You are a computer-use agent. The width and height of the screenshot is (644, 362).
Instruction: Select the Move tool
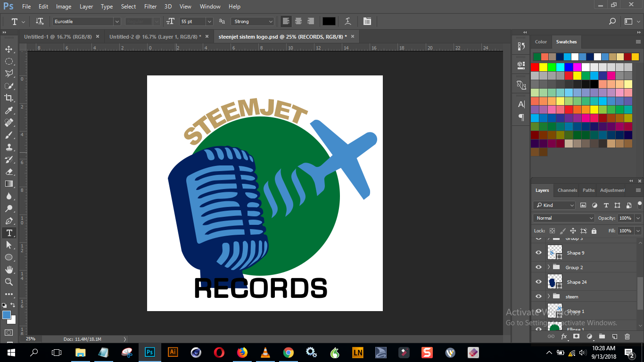click(8, 49)
